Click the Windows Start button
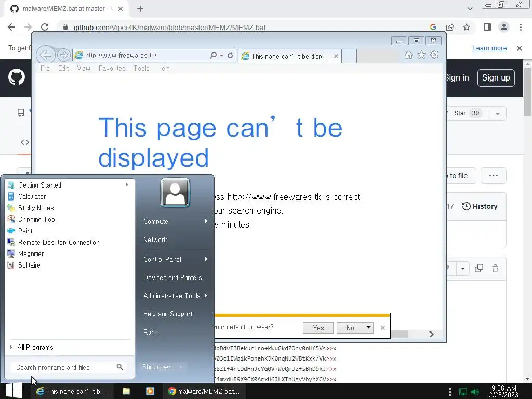 click(x=14, y=391)
